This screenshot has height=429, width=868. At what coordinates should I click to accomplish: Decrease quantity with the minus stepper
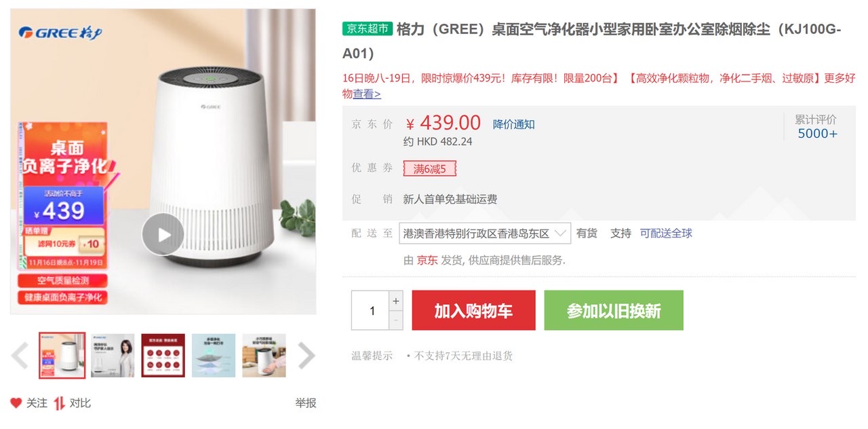[x=395, y=319]
